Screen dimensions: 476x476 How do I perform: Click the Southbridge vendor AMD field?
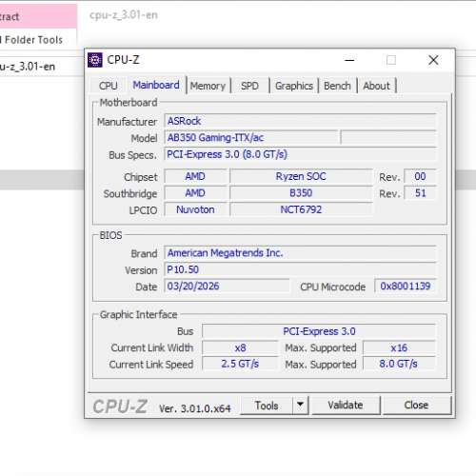click(196, 193)
